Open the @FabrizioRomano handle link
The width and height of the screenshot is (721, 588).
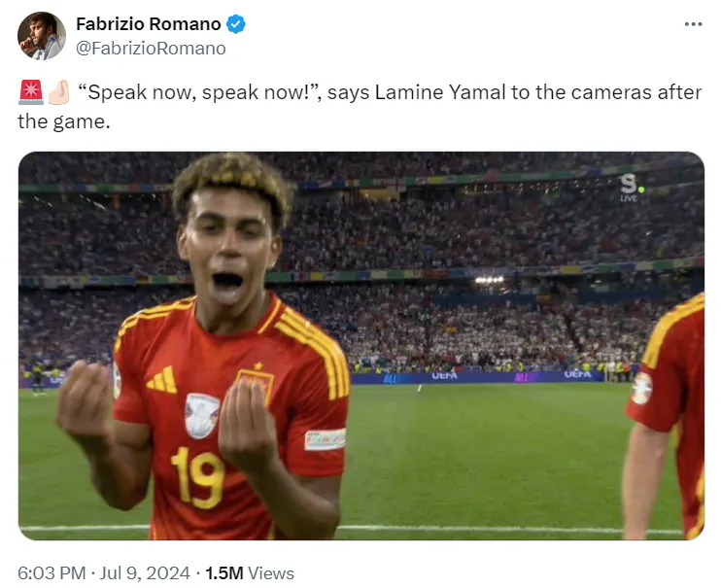tap(151, 49)
